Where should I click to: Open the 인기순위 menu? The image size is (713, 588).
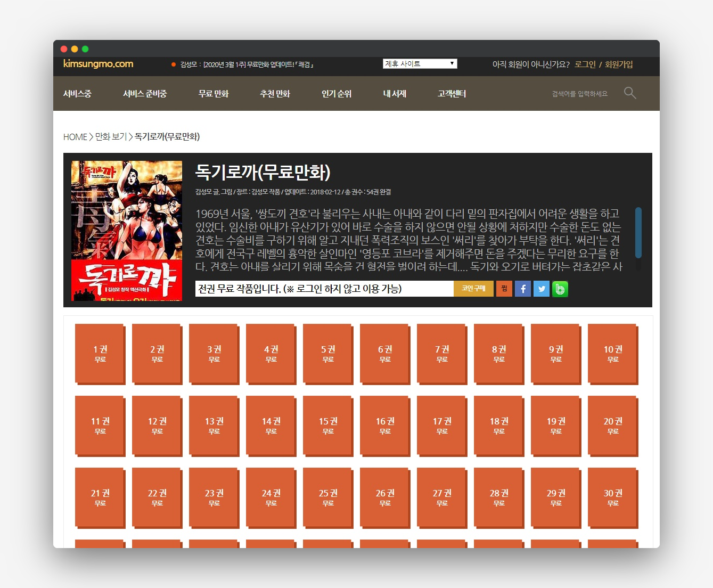337,94
